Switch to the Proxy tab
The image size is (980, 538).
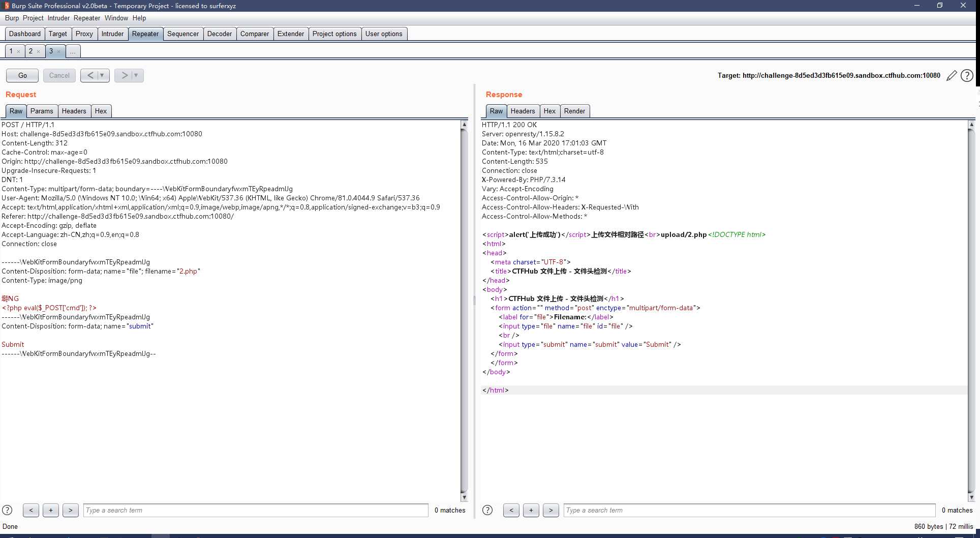tap(84, 34)
